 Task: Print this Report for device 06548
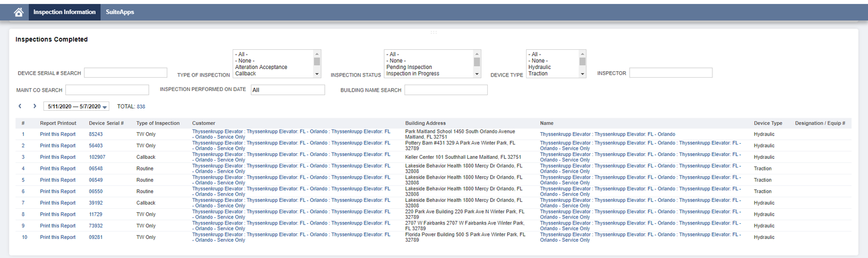58,169
